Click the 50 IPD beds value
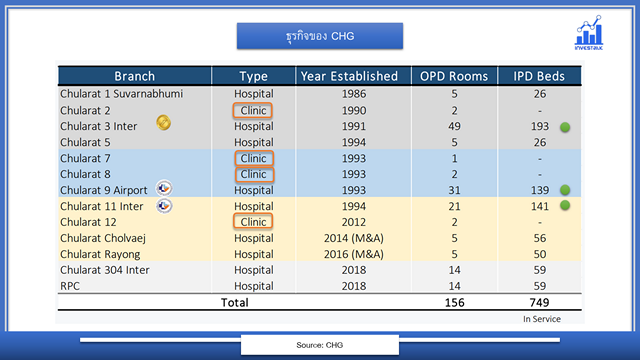This screenshot has width=640, height=360. click(540, 254)
